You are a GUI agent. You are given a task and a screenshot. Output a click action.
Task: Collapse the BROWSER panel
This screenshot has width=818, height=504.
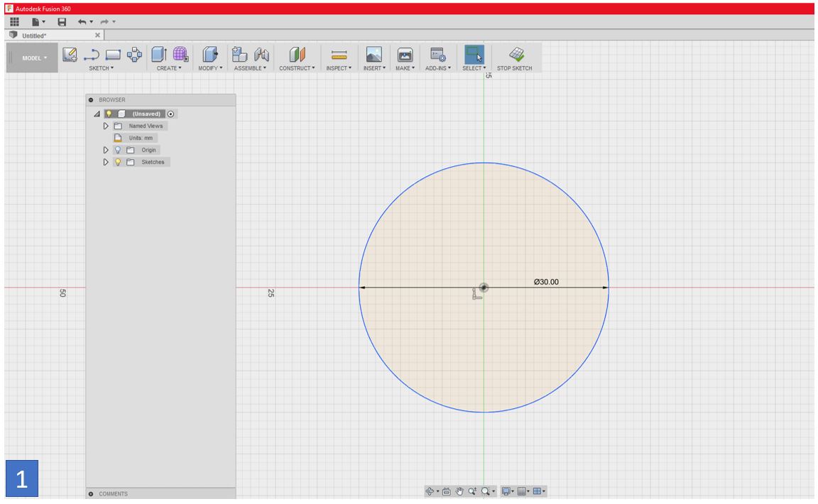91,99
